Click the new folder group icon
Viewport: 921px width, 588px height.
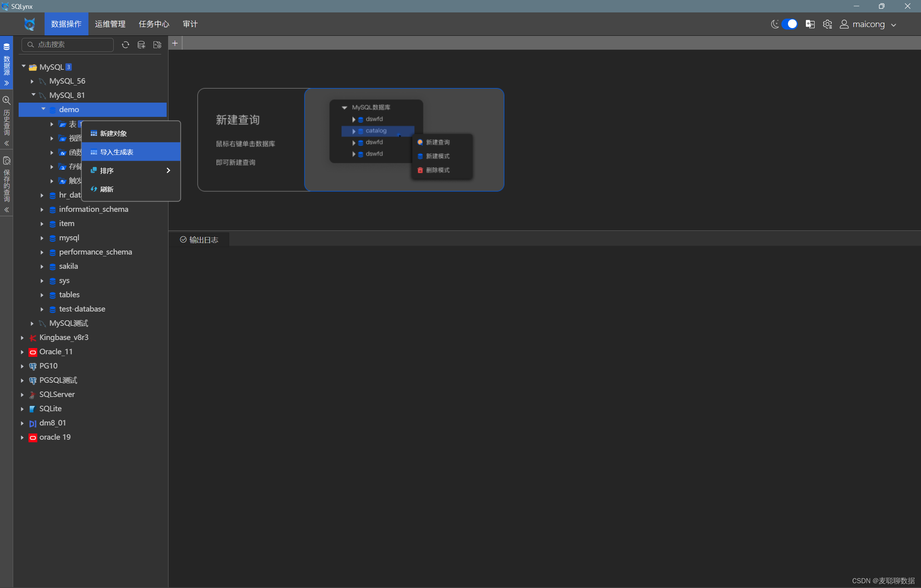[x=157, y=45]
